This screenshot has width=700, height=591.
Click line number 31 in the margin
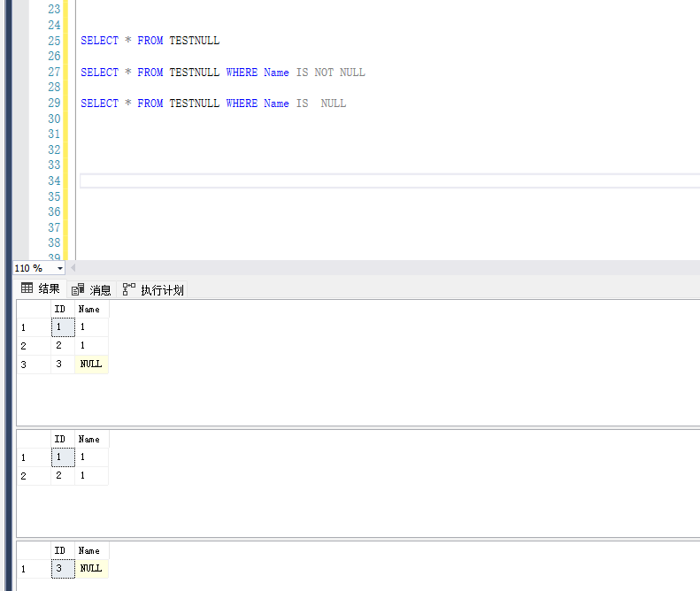[53, 134]
